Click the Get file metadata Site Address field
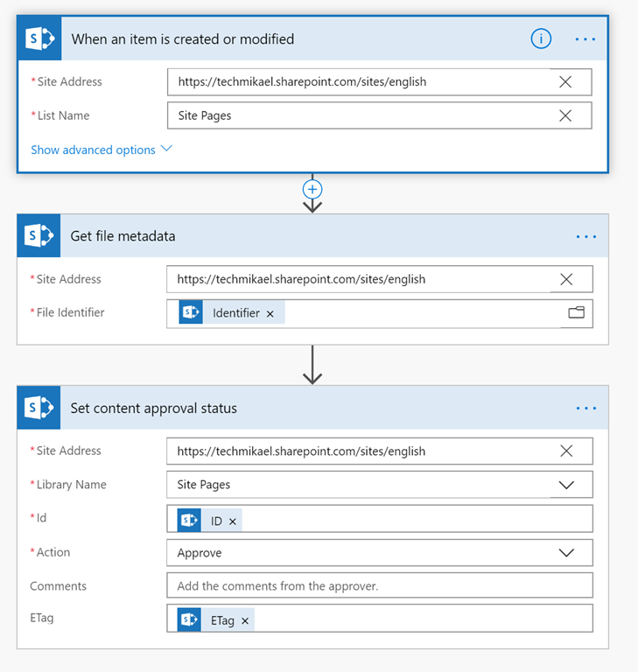Viewport: 638px width, 672px height. 380,279
